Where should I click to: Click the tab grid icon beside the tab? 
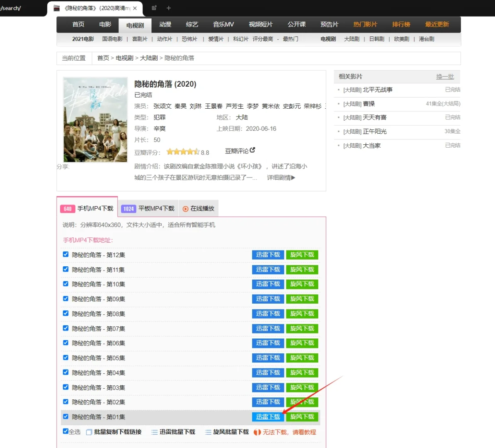coord(154,8)
